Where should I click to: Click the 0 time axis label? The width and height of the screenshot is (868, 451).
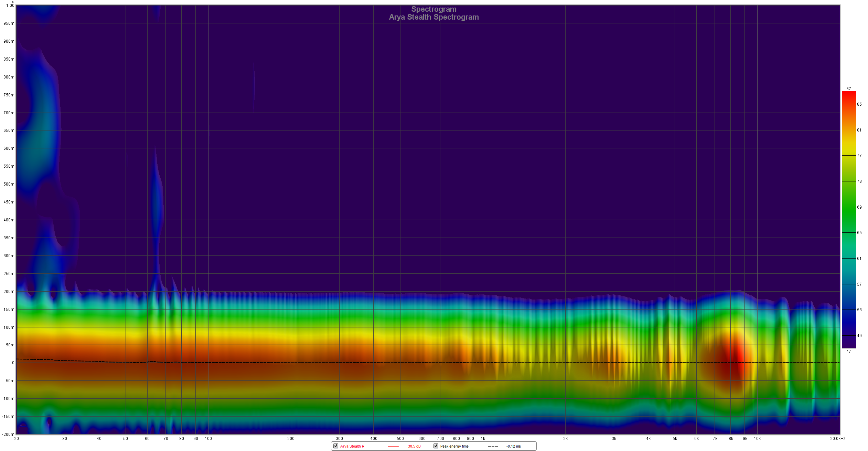pyautogui.click(x=13, y=363)
